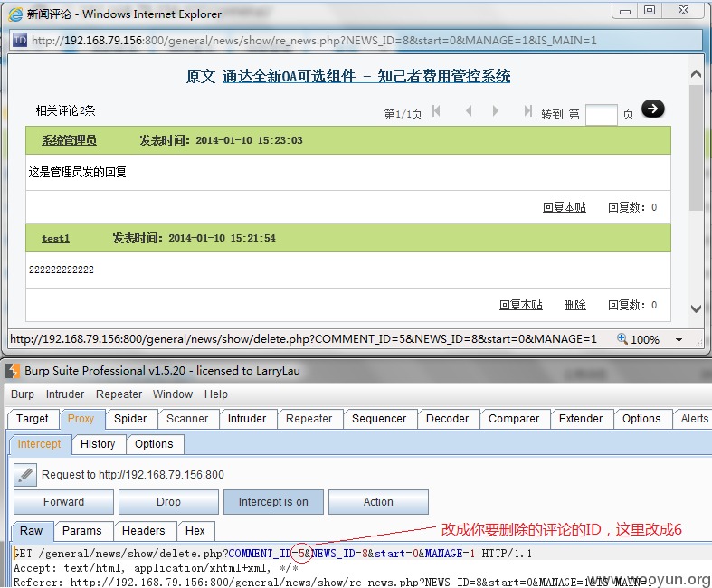Click the GET request line in raw editor

coord(272,554)
